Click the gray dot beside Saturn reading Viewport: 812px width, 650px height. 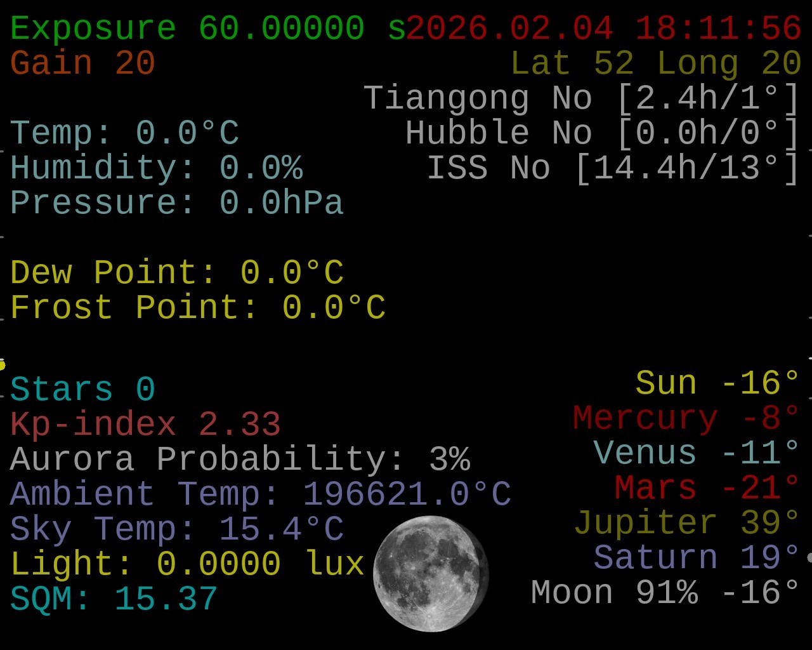click(809, 557)
